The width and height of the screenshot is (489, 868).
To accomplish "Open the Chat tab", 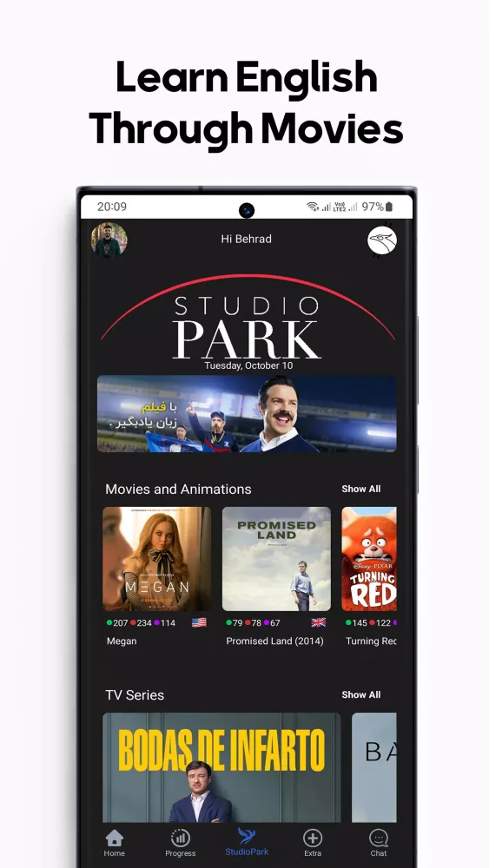I will pyautogui.click(x=379, y=843).
